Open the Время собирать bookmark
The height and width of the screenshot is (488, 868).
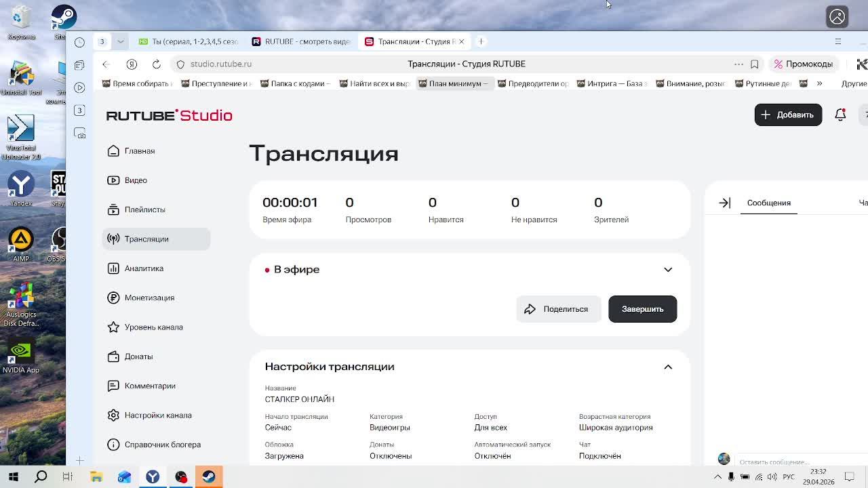[136, 83]
